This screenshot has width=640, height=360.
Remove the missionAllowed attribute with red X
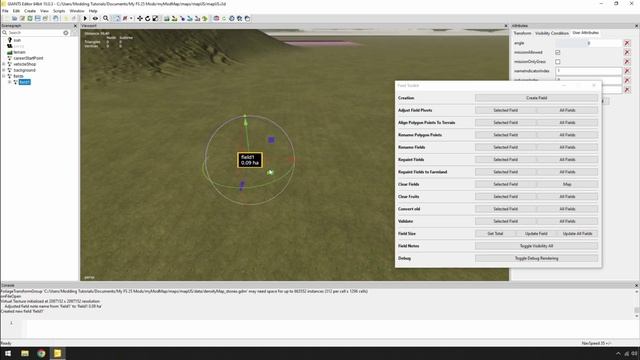pyautogui.click(x=627, y=52)
